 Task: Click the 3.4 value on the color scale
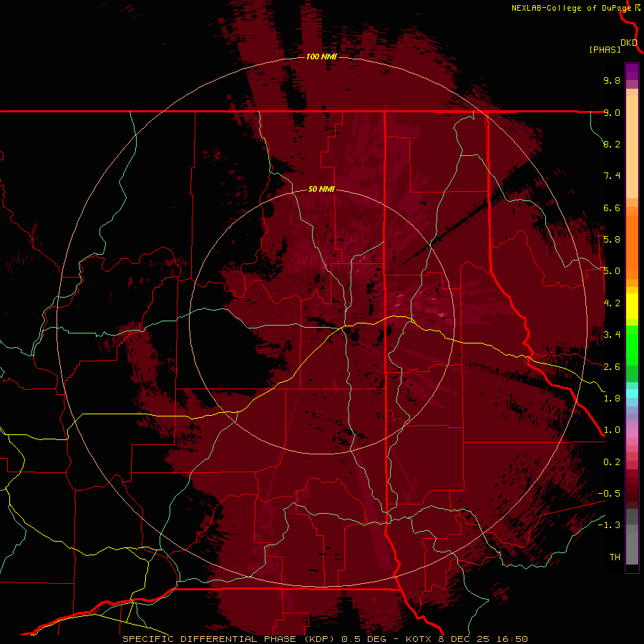[612, 335]
